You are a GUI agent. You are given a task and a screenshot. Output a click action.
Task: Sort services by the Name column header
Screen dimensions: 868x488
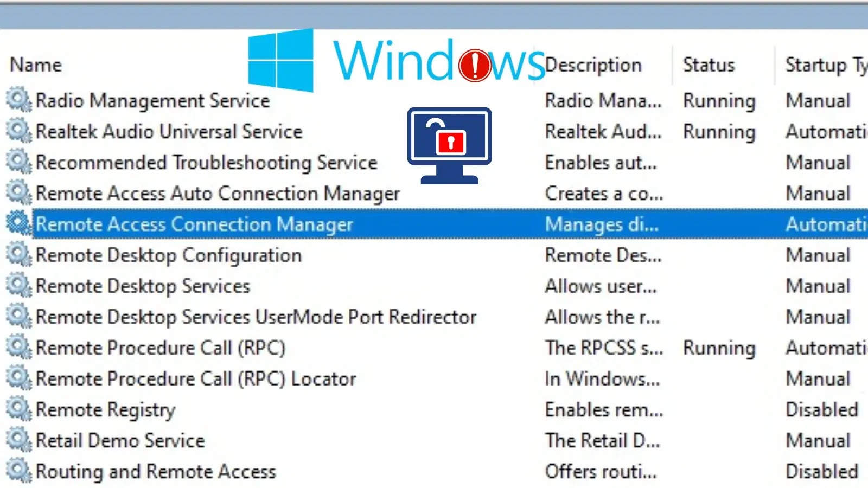click(x=36, y=64)
